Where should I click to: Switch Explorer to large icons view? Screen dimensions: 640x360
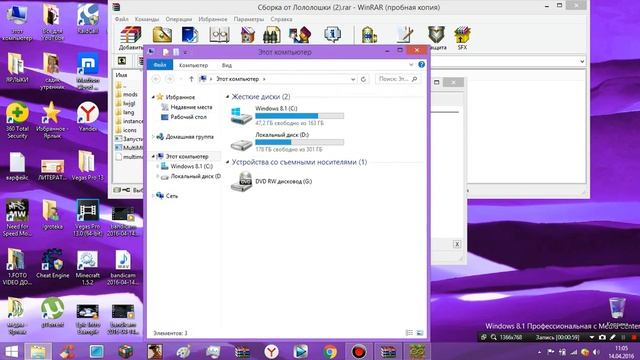point(420,333)
